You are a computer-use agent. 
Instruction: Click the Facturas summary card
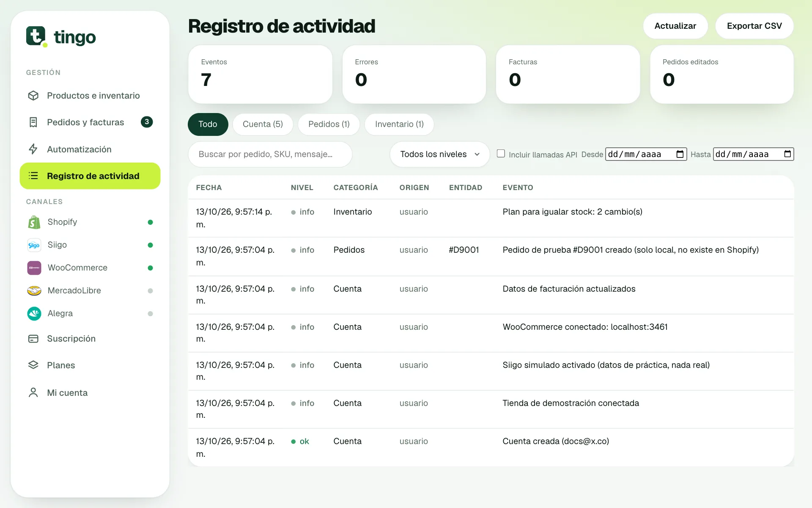(x=568, y=74)
